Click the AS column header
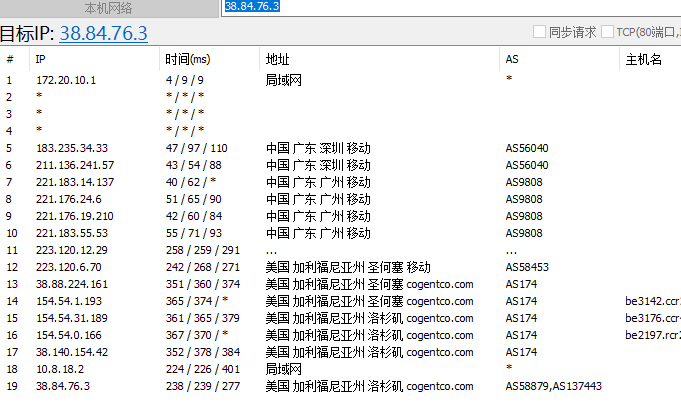 point(512,60)
